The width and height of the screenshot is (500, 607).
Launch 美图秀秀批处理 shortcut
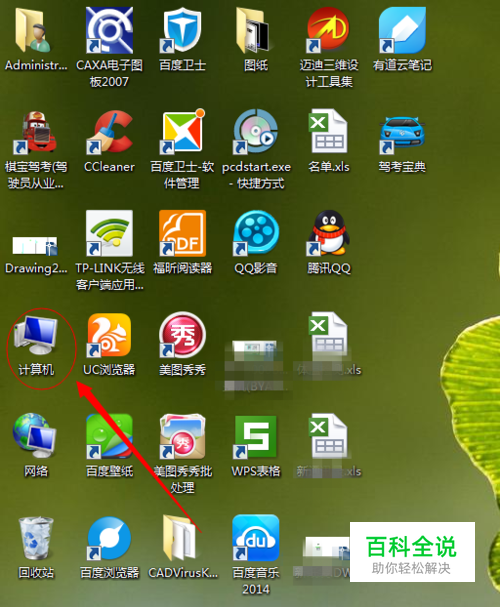pos(182,436)
